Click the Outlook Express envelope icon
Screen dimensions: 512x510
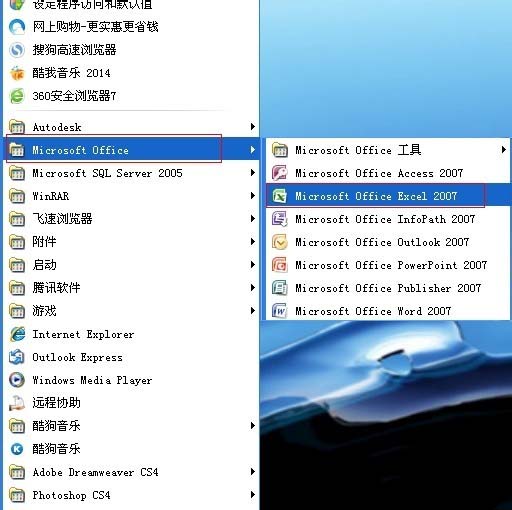coord(17,357)
